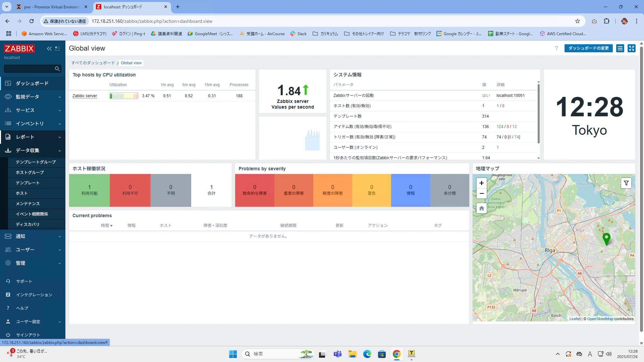Click into the sidebar search input field

tap(29, 69)
